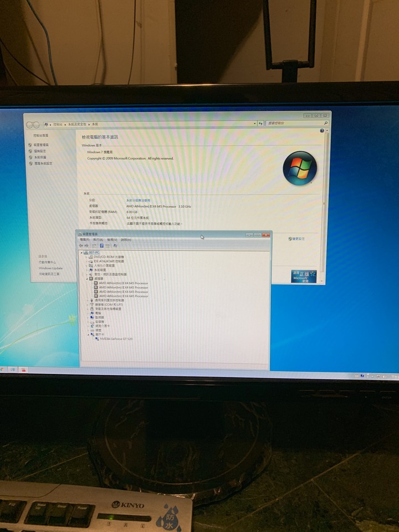This screenshot has width=399, height=532.
Task: Expand the Ports (COM 和 LPT) node
Action: point(88,305)
